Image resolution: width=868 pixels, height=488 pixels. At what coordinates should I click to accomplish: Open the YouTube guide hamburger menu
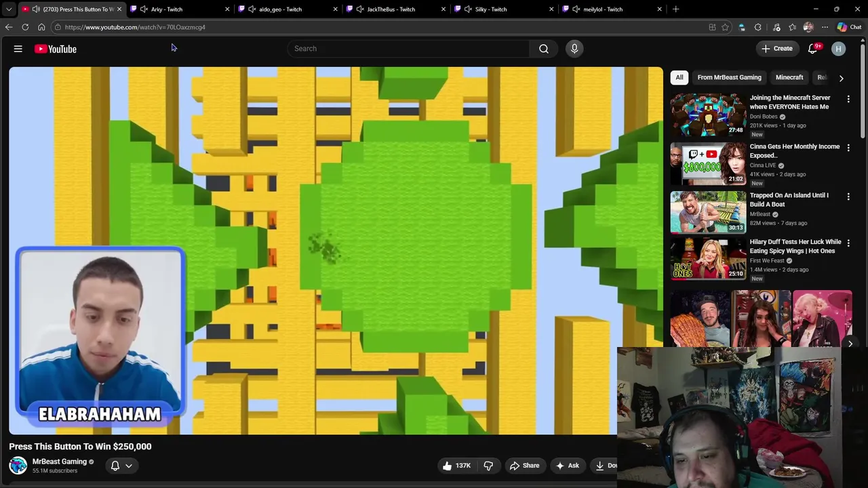point(18,49)
